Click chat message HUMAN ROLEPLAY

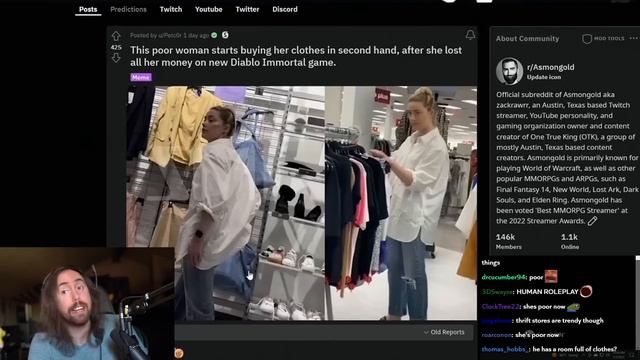pos(547,292)
